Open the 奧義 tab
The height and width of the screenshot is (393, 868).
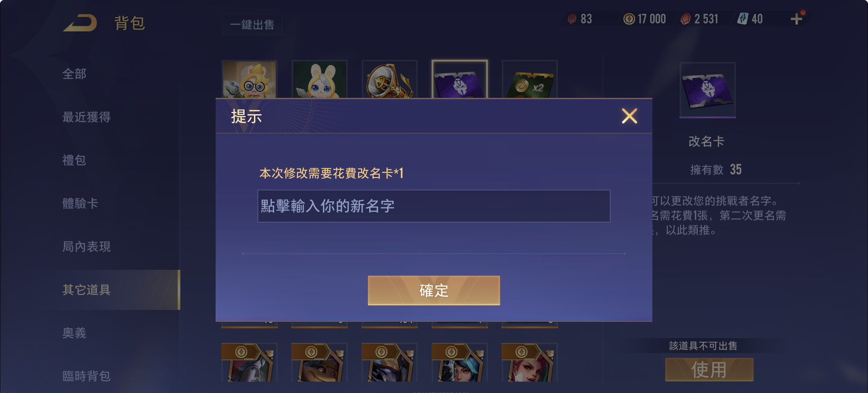pos(74,333)
